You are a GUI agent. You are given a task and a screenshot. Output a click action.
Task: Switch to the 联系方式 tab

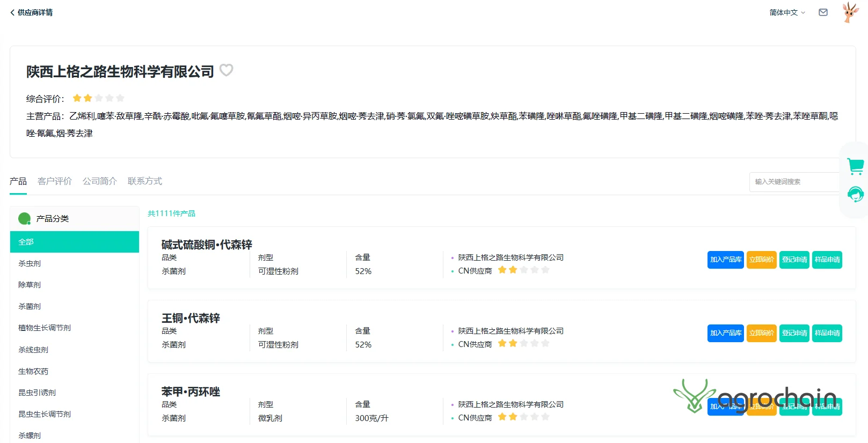coord(145,181)
